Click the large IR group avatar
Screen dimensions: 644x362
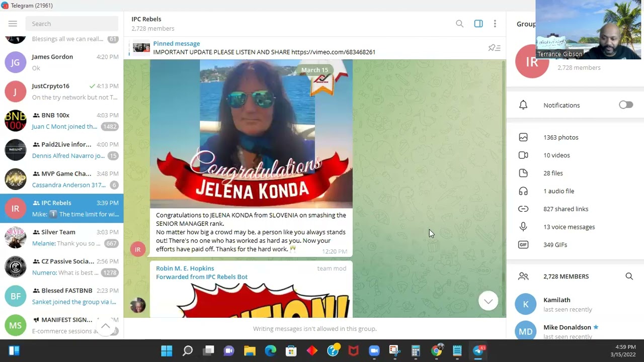pyautogui.click(x=532, y=61)
